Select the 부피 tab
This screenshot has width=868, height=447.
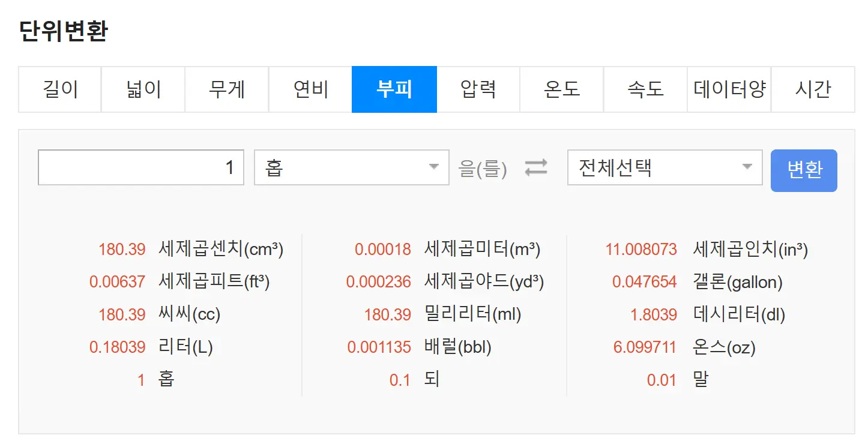click(394, 89)
